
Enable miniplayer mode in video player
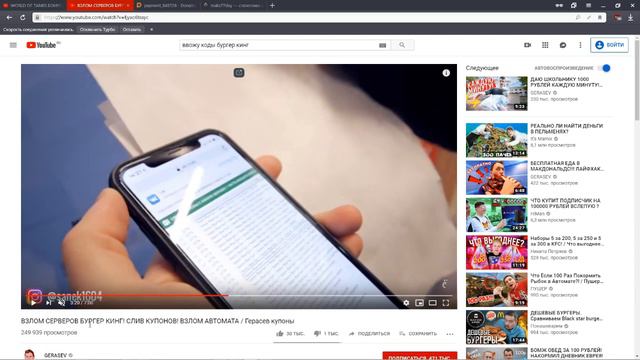[x=419, y=302]
